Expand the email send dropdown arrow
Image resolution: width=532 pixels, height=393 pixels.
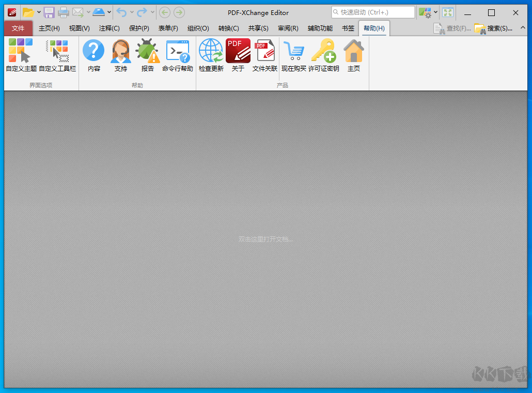point(88,12)
